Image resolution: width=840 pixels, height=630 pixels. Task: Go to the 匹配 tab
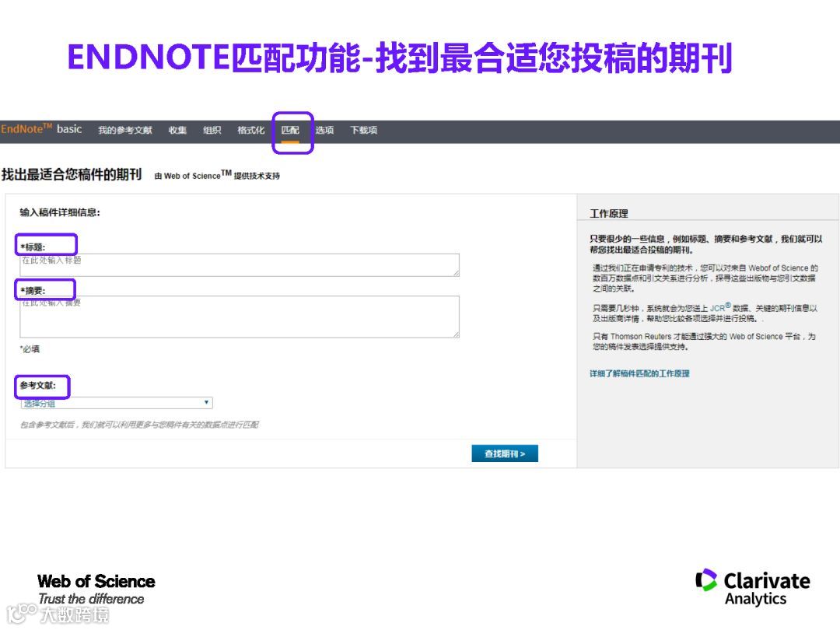290,130
